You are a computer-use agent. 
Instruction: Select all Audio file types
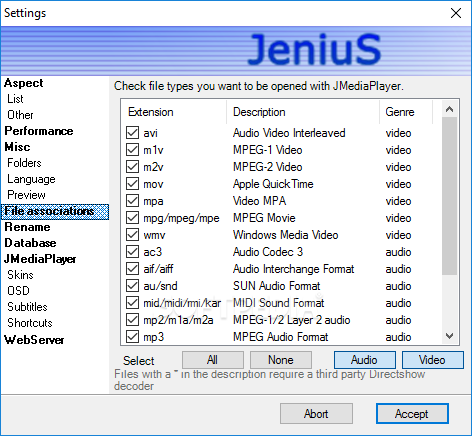(365, 360)
